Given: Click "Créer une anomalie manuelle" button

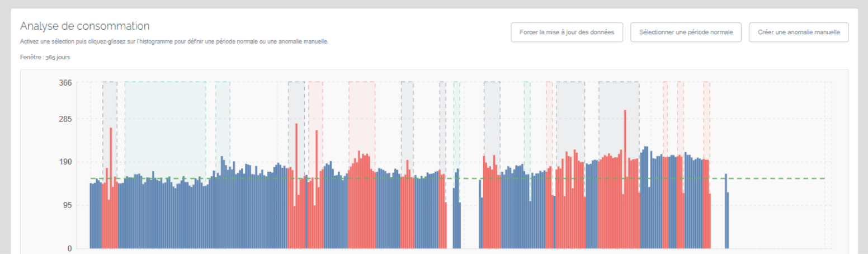Looking at the screenshot, I should [799, 32].
